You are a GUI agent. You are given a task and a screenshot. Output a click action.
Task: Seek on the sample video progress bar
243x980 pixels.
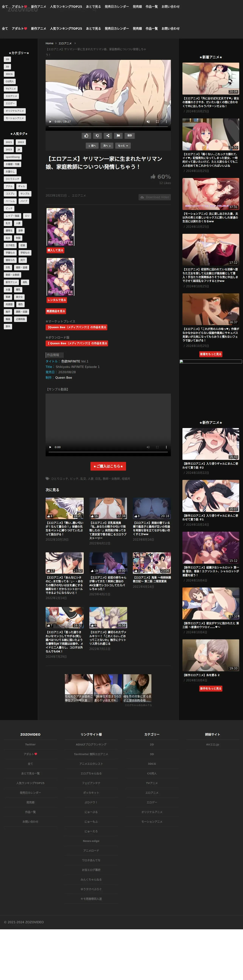(x=108, y=452)
